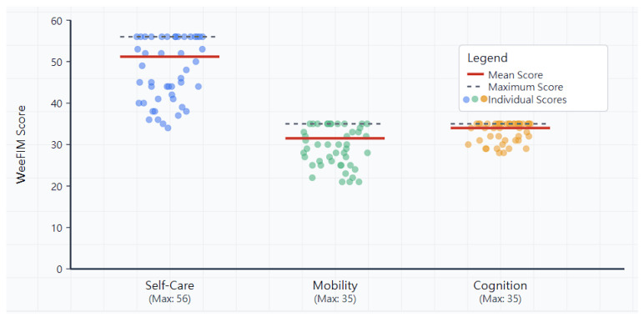The height and width of the screenshot is (317, 644).
Task: Select the Cognition category label
Action: 500,285
